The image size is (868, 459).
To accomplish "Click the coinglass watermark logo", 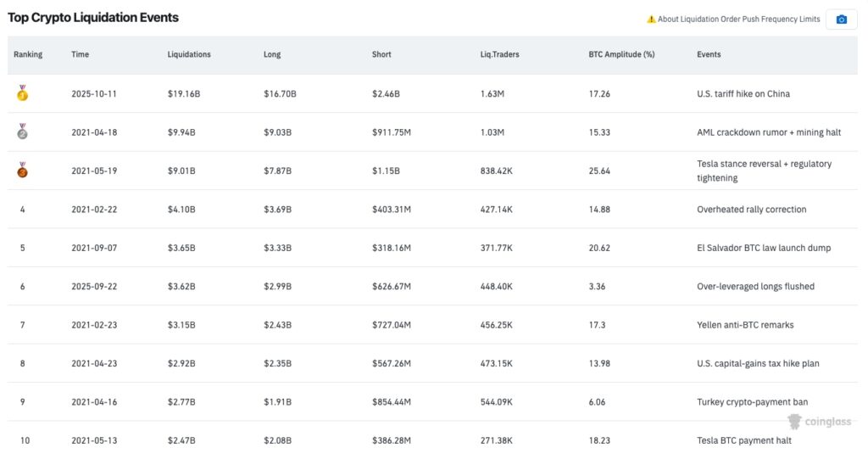I will coord(818,422).
